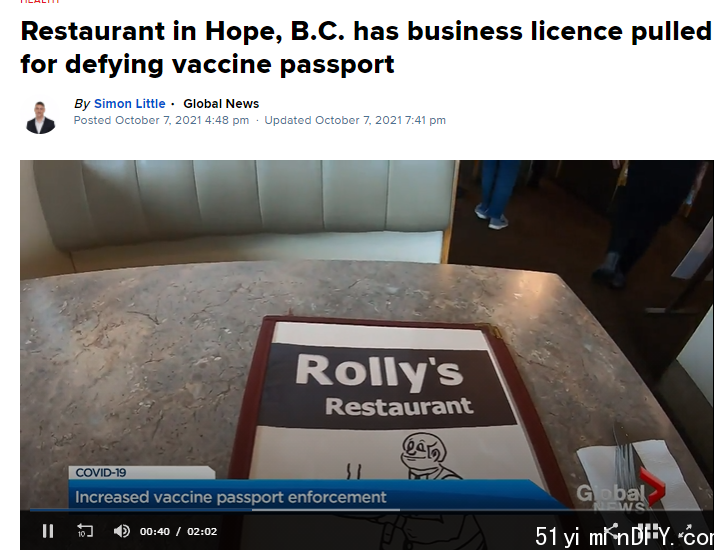Click the posted date October 7, 2021
This screenshot has width=727, height=553.
(158, 120)
